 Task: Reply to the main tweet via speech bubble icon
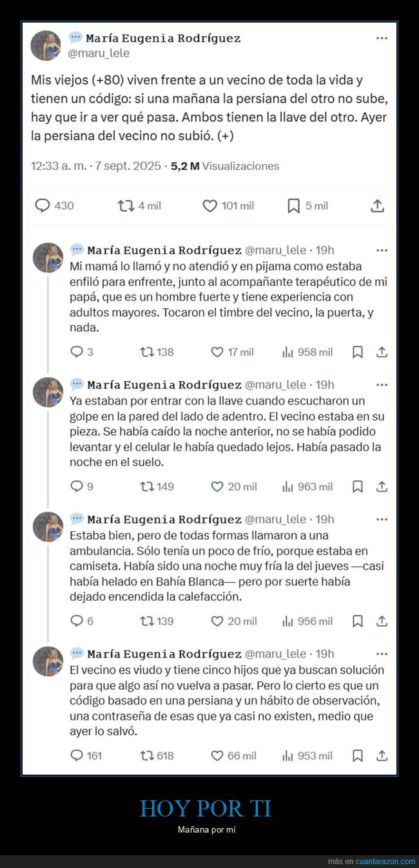click(x=43, y=205)
